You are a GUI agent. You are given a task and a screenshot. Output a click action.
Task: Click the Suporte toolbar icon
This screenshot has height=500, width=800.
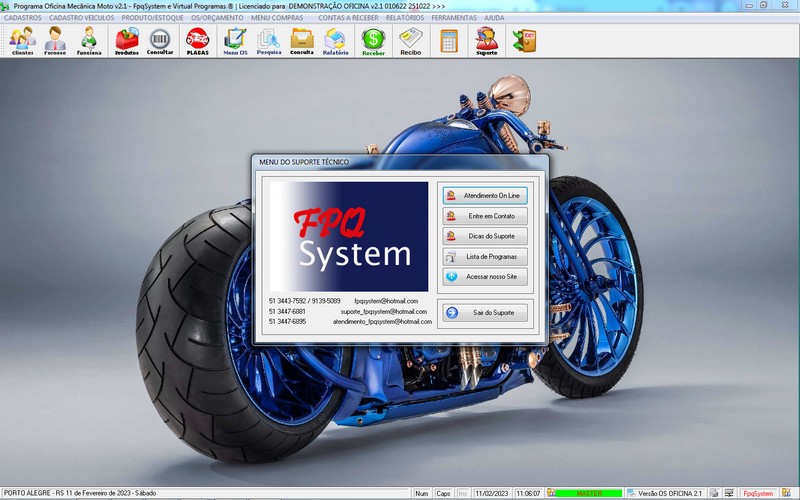pos(487,41)
